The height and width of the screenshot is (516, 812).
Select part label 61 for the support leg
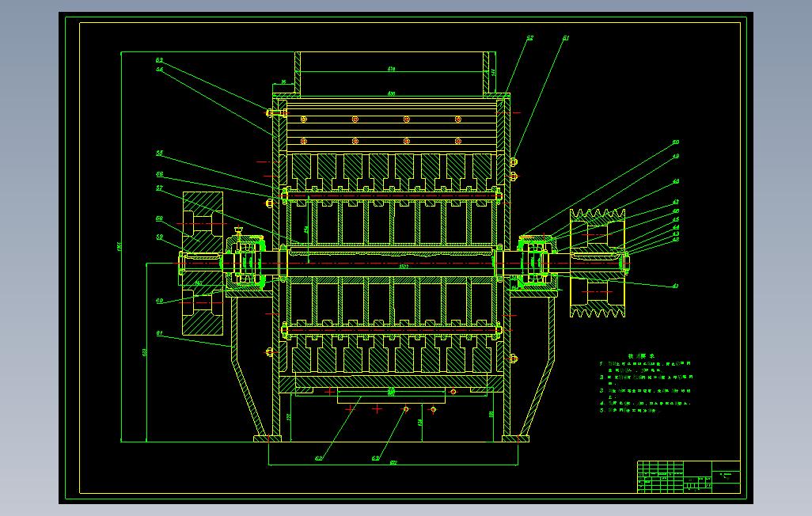[x=160, y=334]
